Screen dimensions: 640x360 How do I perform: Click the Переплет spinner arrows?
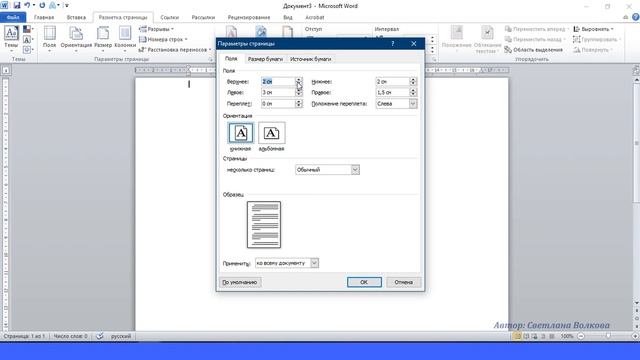tap(299, 104)
